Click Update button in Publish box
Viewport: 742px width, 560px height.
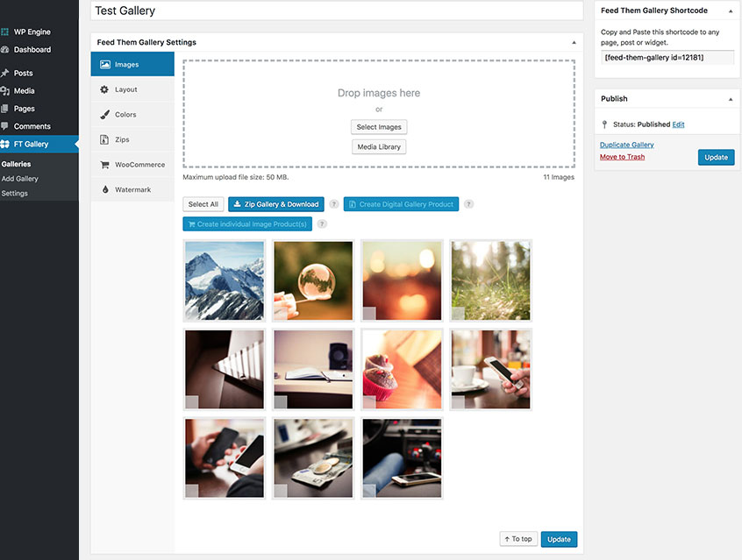tap(716, 158)
